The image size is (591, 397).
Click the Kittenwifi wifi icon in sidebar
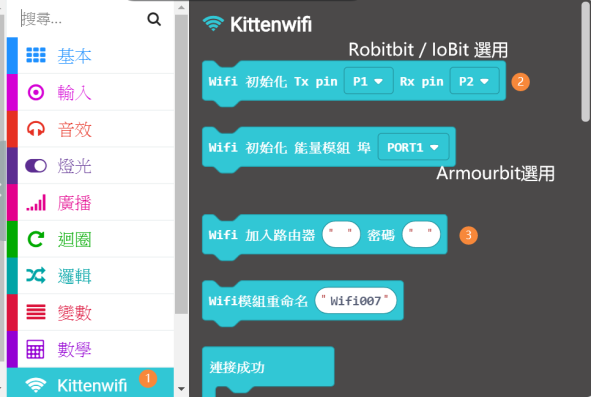pyautogui.click(x=36, y=385)
